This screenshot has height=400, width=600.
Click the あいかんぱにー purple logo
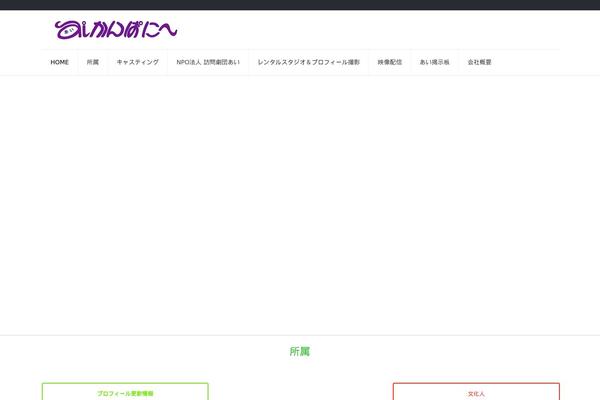(x=116, y=30)
